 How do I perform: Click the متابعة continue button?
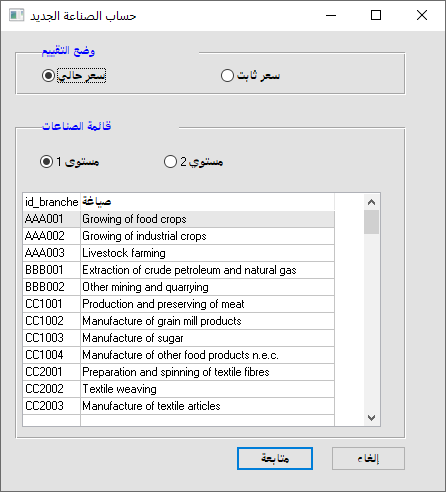tap(275, 458)
